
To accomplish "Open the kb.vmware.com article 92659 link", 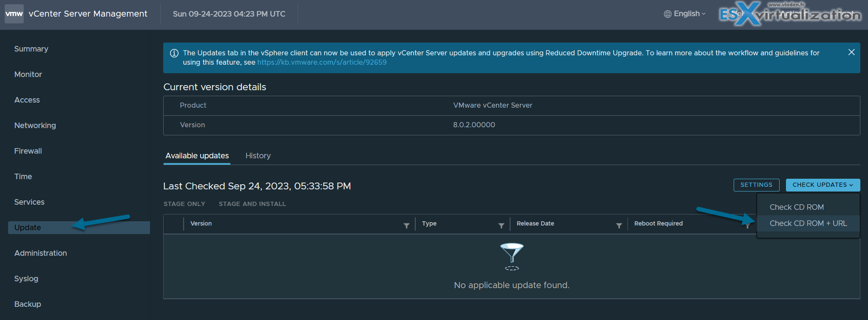I will tap(322, 62).
